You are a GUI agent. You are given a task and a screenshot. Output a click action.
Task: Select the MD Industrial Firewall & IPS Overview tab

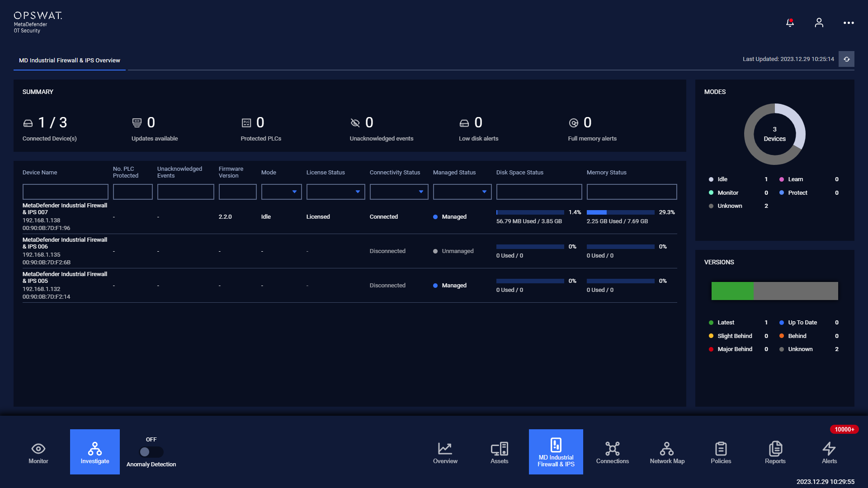(70, 61)
